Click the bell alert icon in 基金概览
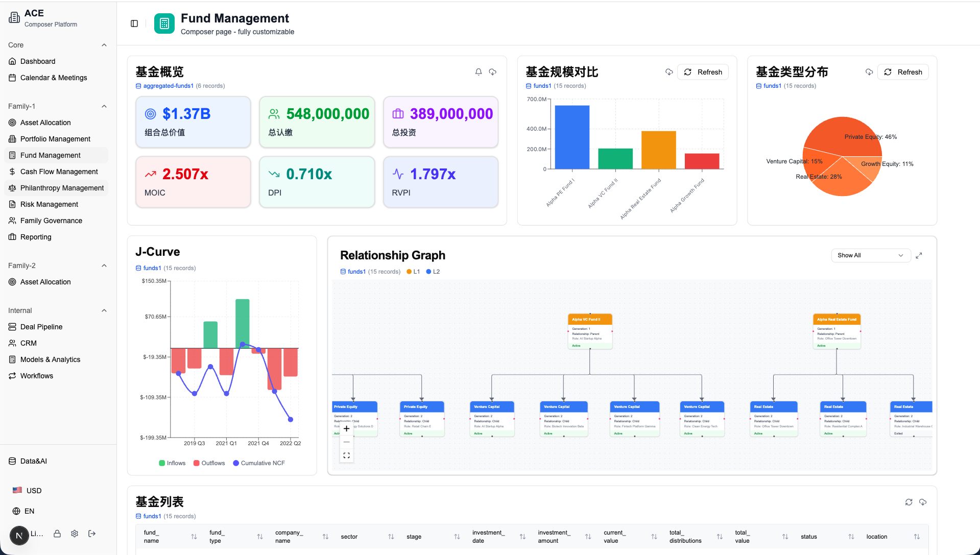The image size is (980, 555). tap(479, 72)
